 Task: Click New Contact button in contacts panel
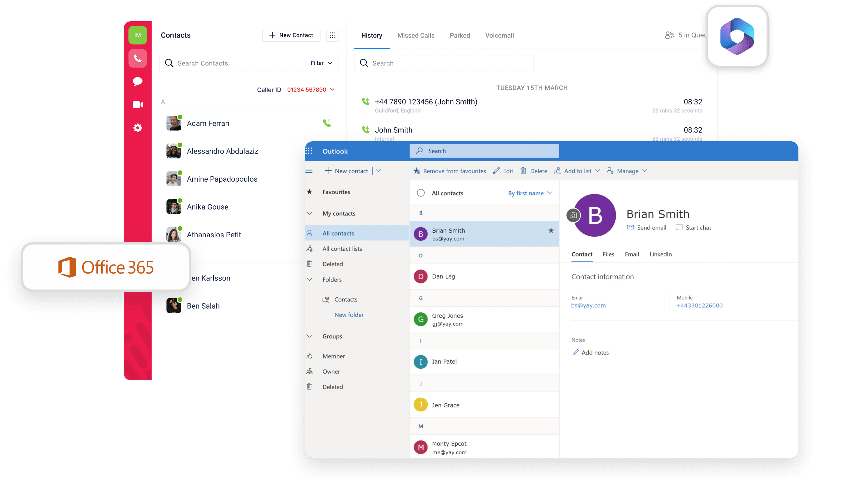(291, 35)
